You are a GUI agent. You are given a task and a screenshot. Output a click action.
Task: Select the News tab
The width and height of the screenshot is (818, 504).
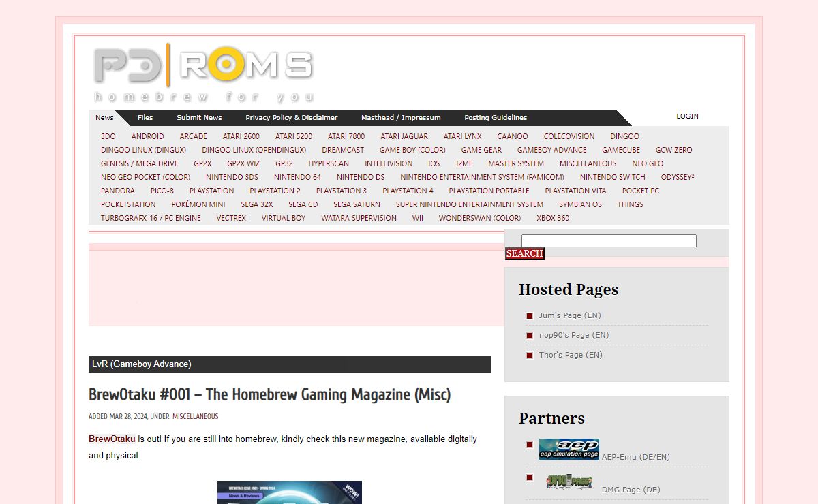(104, 117)
